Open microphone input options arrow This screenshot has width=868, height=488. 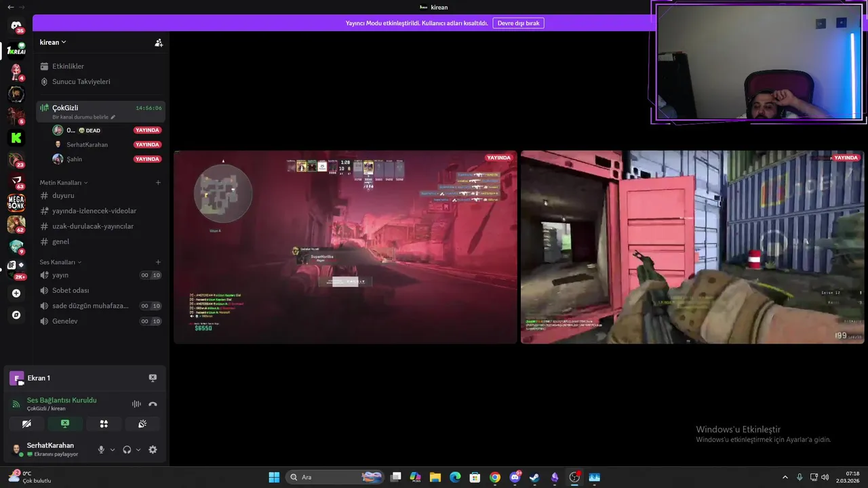tap(113, 449)
